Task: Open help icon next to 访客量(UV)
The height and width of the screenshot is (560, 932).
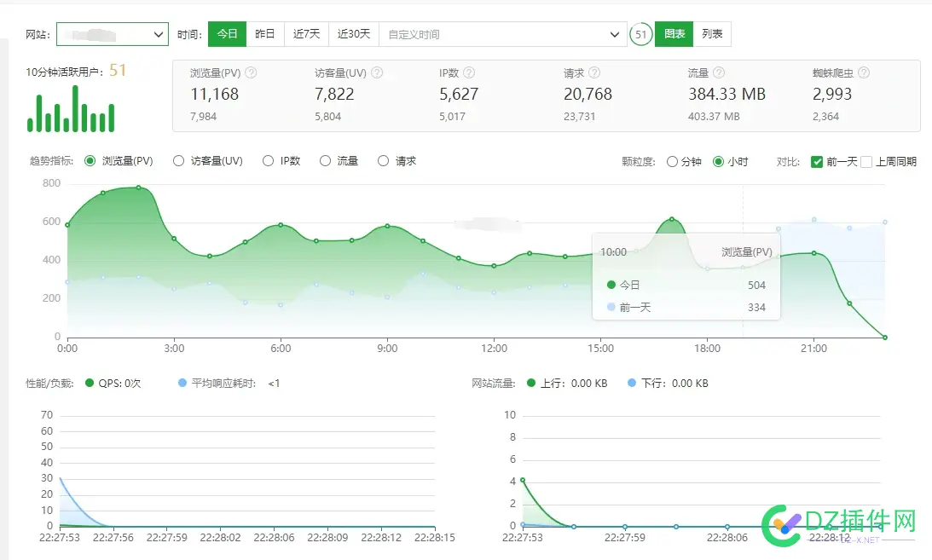Action: coord(377,72)
